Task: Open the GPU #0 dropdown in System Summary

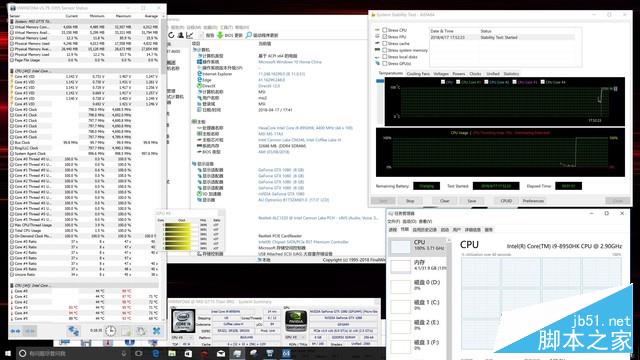Action: click(296, 338)
